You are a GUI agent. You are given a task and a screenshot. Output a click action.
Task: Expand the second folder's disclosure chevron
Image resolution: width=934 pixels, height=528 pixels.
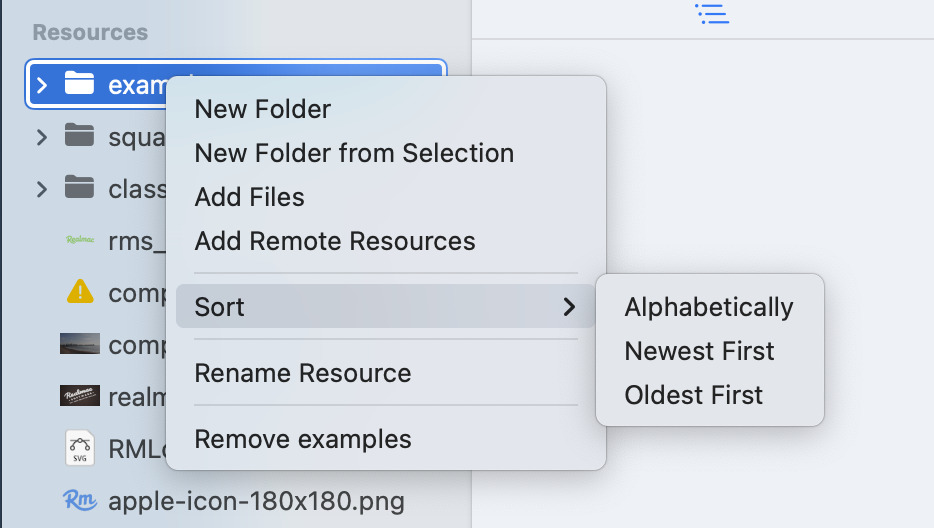point(41,137)
